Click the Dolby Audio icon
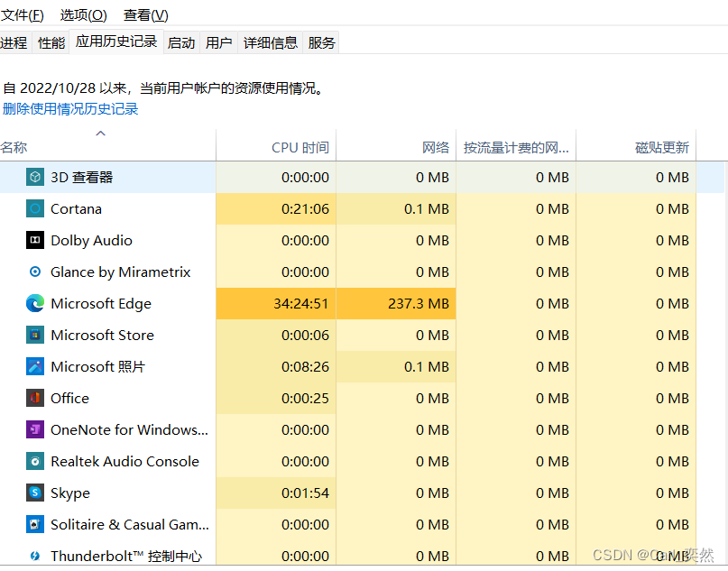This screenshot has height=571, width=728. tap(35, 241)
